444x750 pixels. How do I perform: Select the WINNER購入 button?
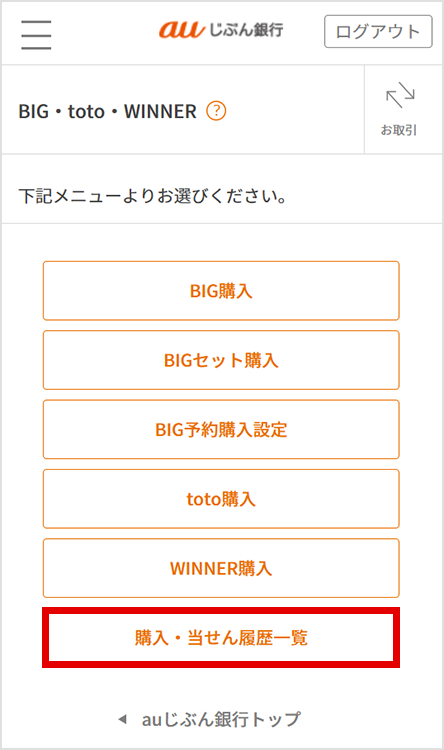221,568
